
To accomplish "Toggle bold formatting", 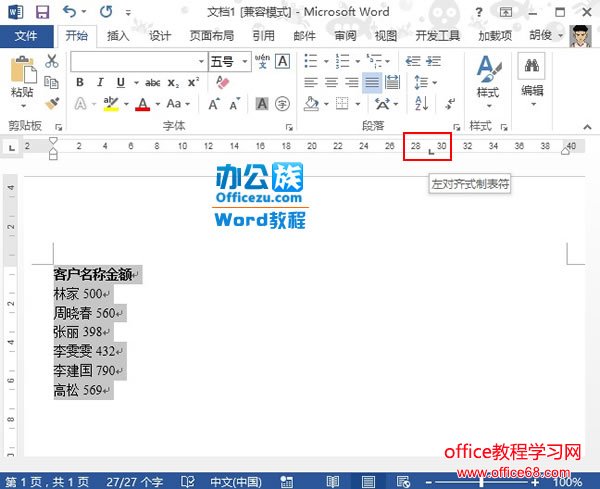I will (x=80, y=82).
